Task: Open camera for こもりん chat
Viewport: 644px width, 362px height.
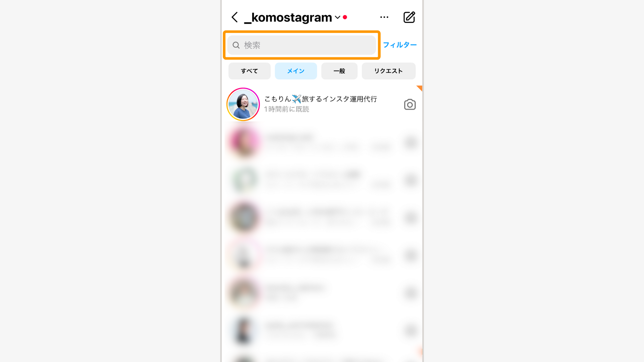Action: [x=410, y=105]
